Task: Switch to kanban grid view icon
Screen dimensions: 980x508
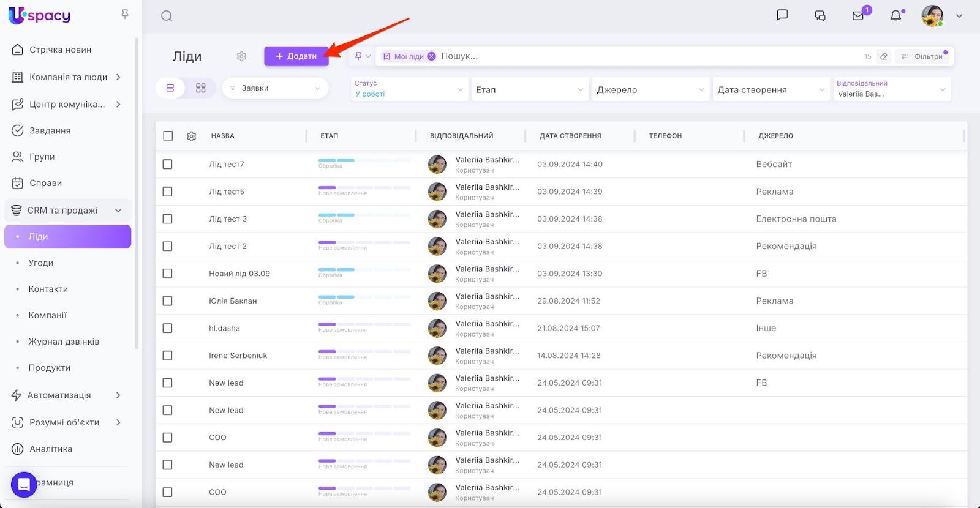Action: [x=201, y=88]
